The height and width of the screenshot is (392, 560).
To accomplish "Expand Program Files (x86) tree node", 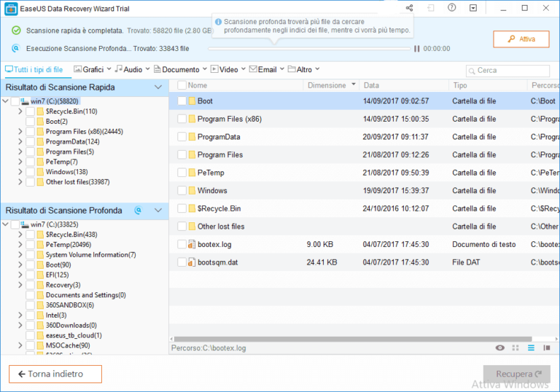I will click(20, 132).
